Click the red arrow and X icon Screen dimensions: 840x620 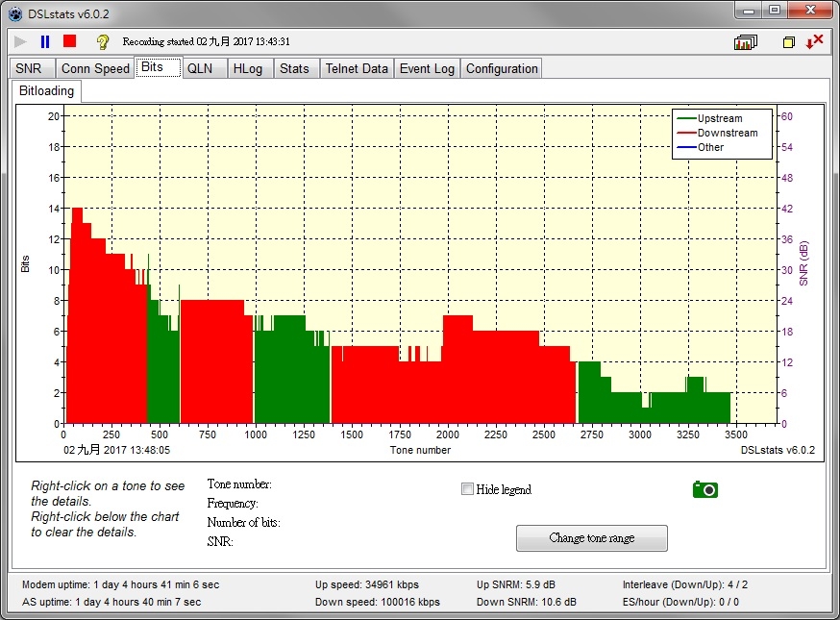(x=814, y=41)
